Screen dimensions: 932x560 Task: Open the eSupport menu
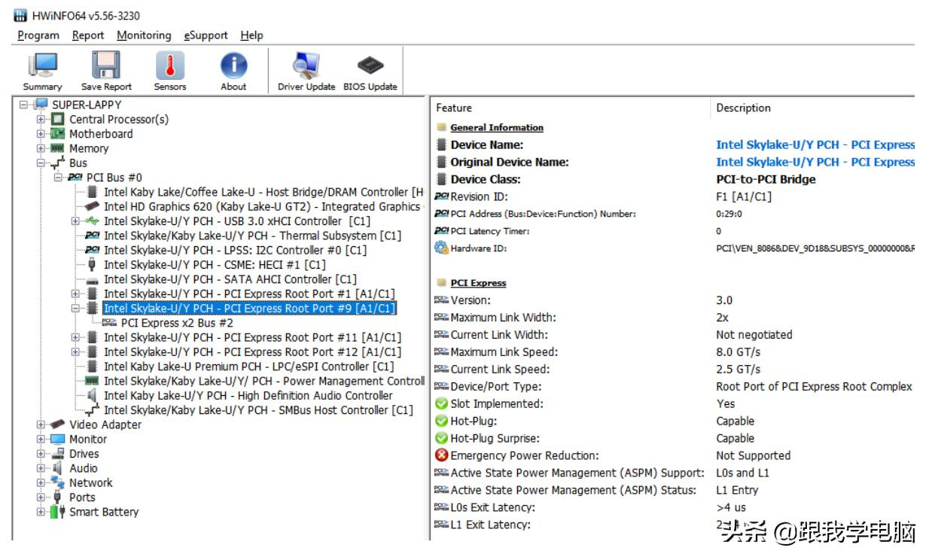point(206,35)
